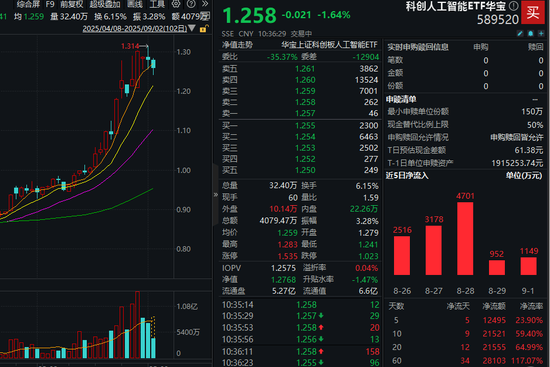Click the 买二 bid price 1.254
Viewport: 550px width, 367px height.
click(x=305, y=137)
